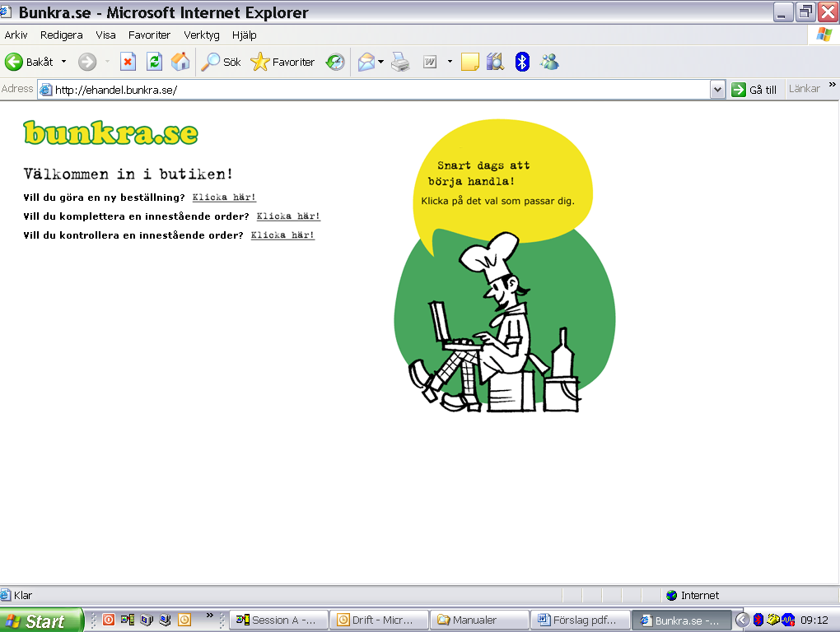Click the Edit with Word icon
This screenshot has width=840, height=632.
pyautogui.click(x=430, y=62)
